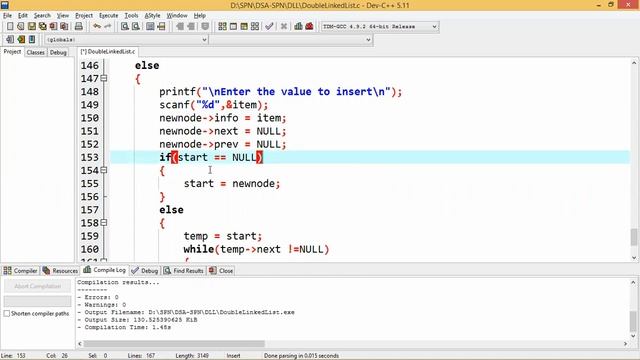Switch to the Compile Log bottom tab
The height and width of the screenshot is (360, 640).
(x=105, y=270)
